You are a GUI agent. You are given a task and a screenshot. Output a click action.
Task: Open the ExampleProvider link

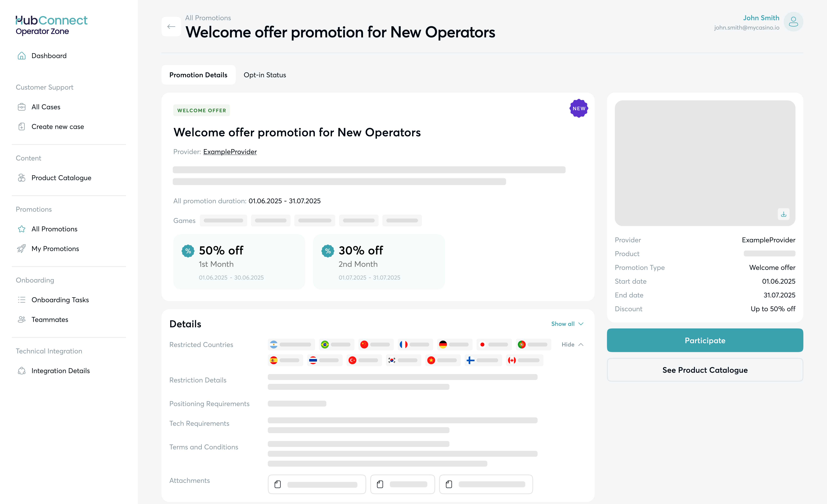[x=230, y=152]
